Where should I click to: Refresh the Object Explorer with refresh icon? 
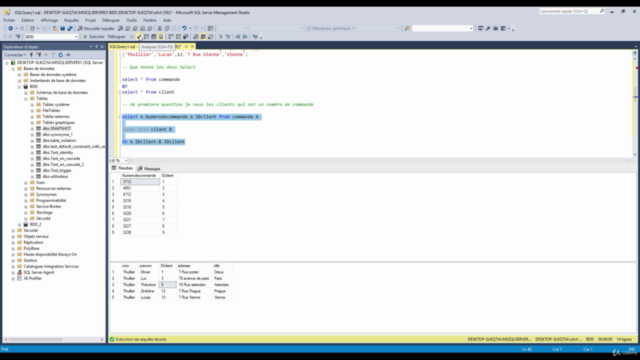[60, 55]
